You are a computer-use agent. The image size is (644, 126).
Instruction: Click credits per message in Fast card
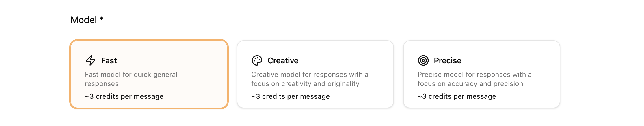pos(124,96)
